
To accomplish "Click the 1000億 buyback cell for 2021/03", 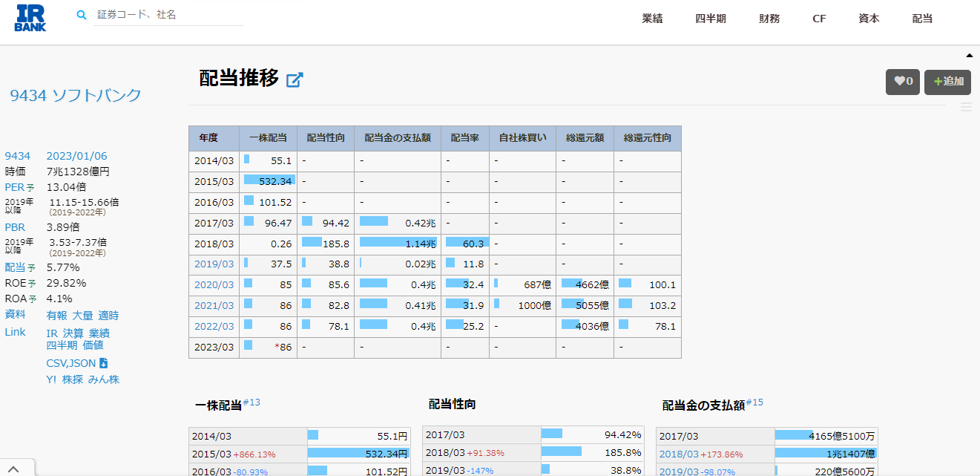I will (522, 305).
